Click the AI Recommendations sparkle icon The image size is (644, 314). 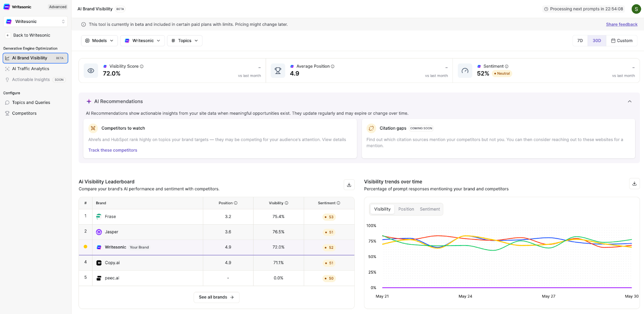[x=89, y=101]
